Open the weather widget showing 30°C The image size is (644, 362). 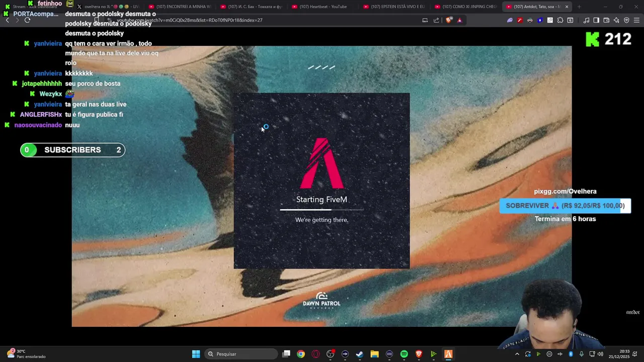click(26, 354)
